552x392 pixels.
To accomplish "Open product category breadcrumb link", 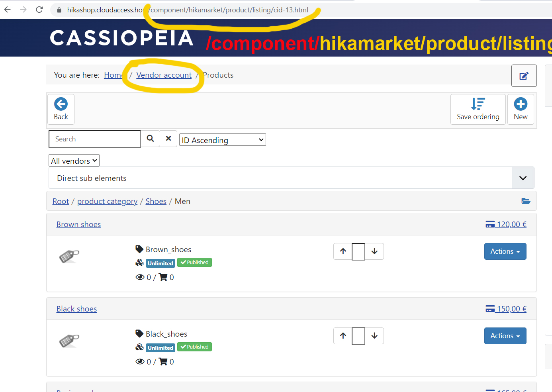I will click(107, 202).
